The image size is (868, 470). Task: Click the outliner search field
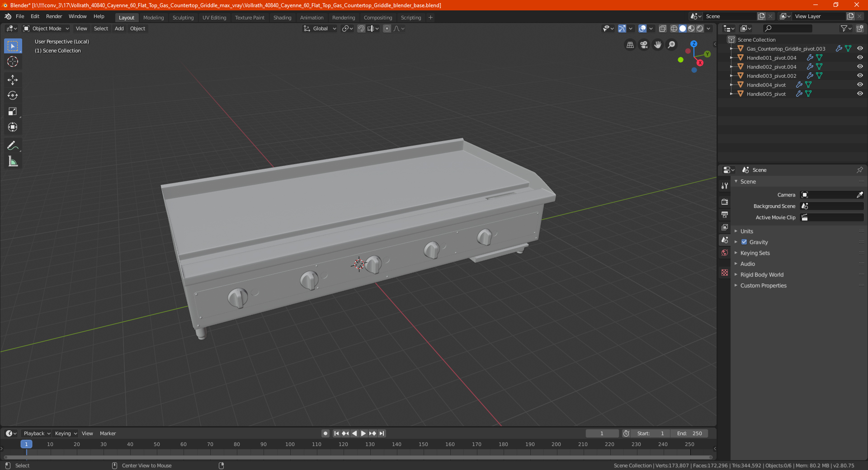click(787, 28)
